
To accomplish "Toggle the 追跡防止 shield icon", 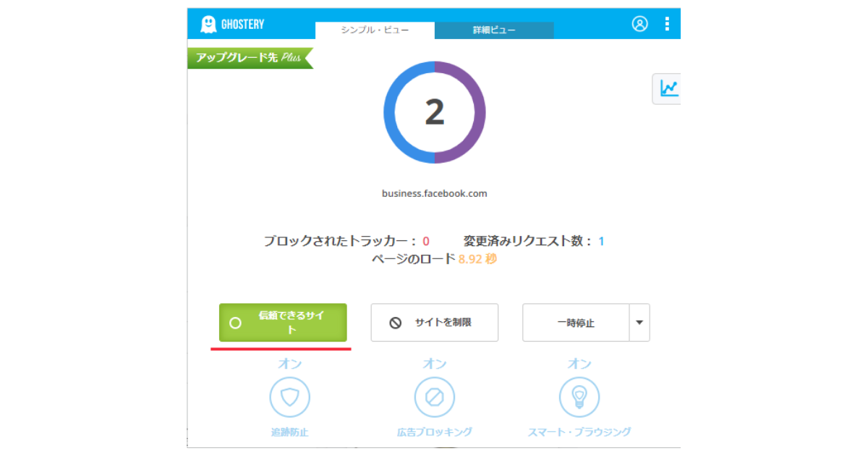I will tap(290, 397).
